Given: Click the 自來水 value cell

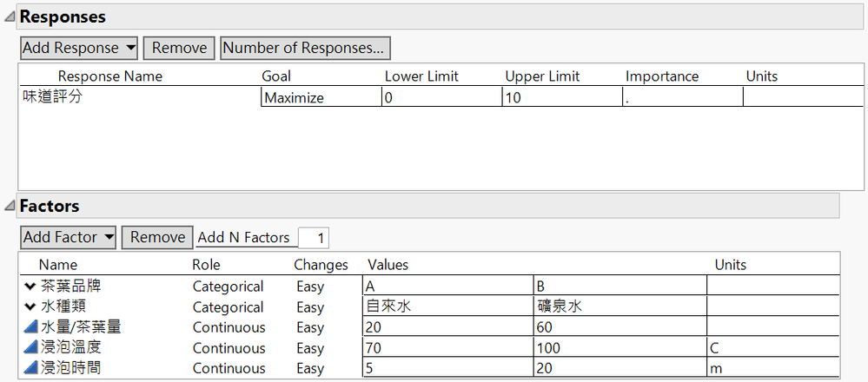Looking at the screenshot, I should tap(447, 307).
